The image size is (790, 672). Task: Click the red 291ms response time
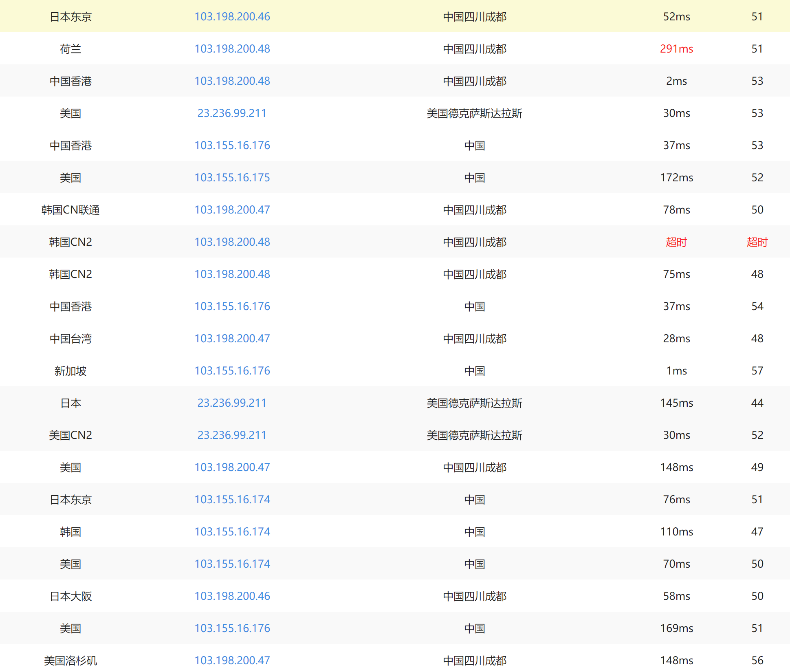tap(676, 49)
